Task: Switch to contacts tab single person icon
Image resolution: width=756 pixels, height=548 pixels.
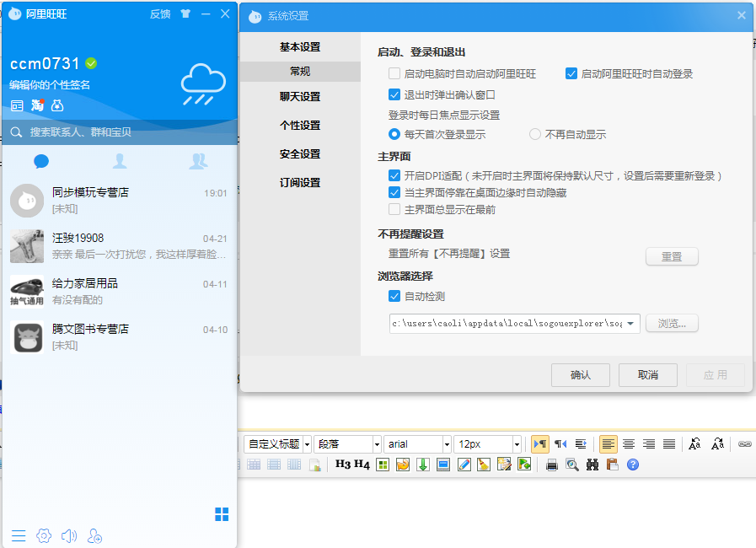Action: click(120, 161)
